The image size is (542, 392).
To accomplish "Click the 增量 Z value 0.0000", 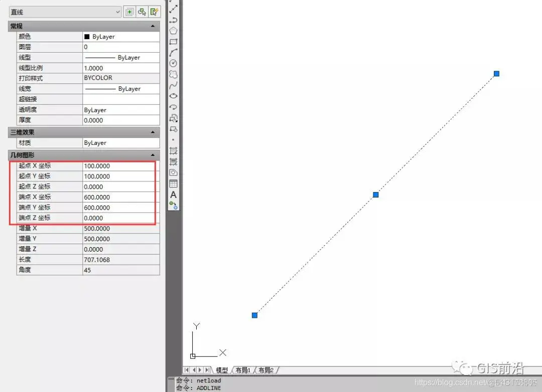I will tap(121, 249).
